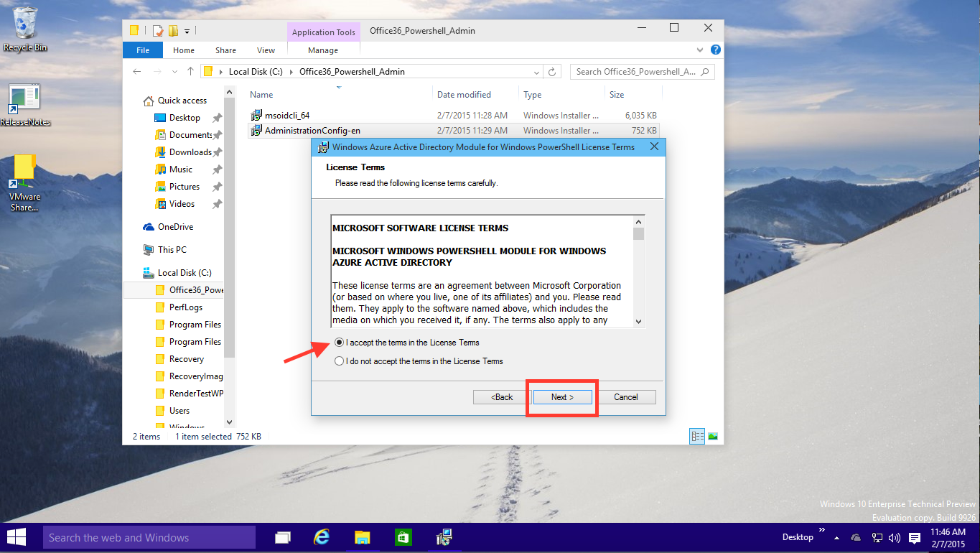
Task: Expand the Explorer ribbon chevron
Action: click(x=701, y=50)
